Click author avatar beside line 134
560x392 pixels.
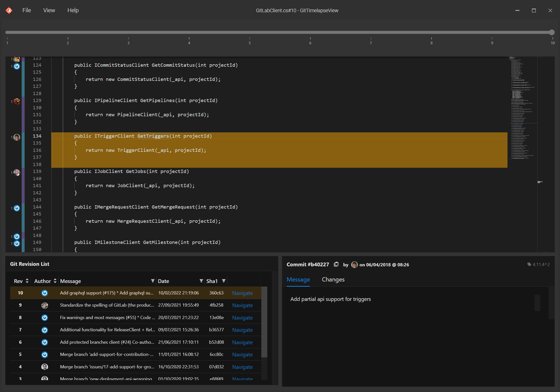(x=17, y=137)
